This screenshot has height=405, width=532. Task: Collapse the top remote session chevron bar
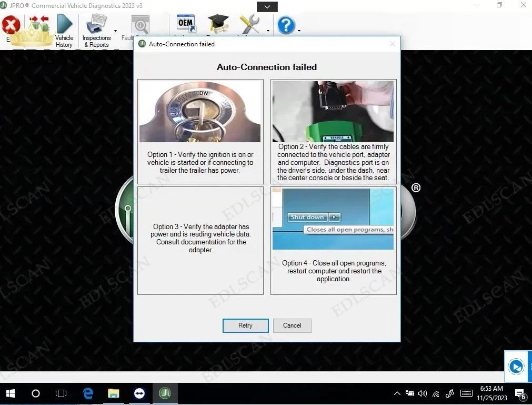coord(267,7)
